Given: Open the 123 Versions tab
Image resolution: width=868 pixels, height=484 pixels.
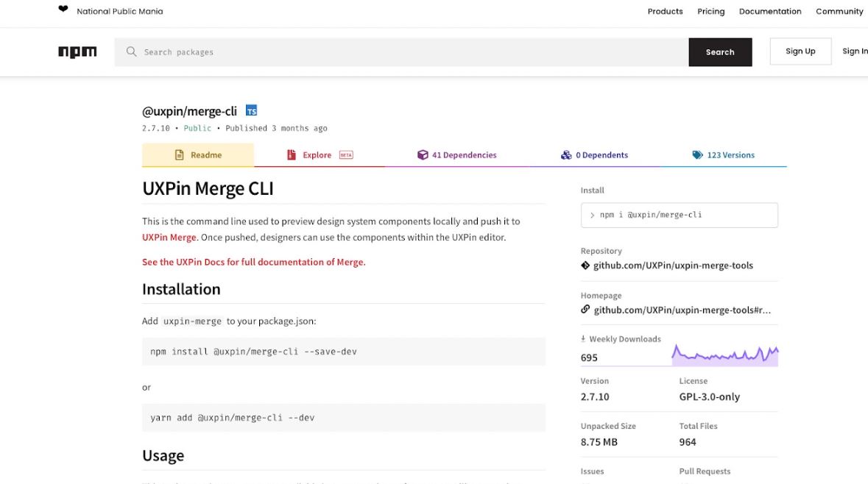Looking at the screenshot, I should (x=723, y=155).
